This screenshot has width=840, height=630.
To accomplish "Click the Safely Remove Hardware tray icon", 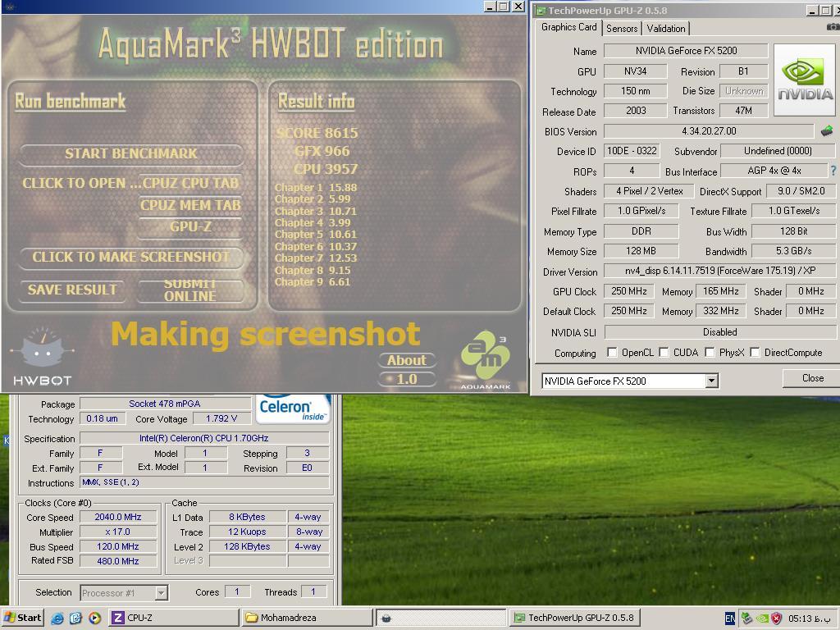I will (746, 619).
